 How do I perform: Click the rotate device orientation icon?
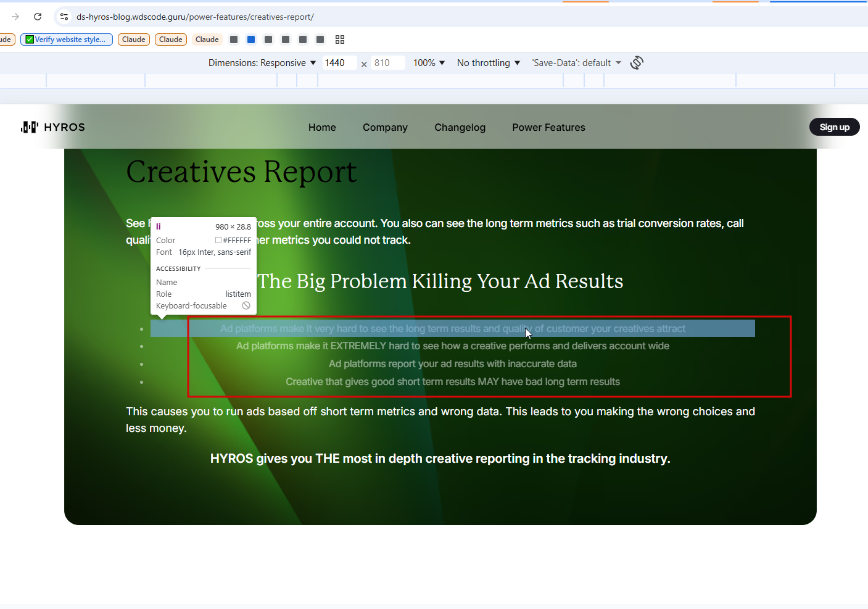[x=637, y=62]
